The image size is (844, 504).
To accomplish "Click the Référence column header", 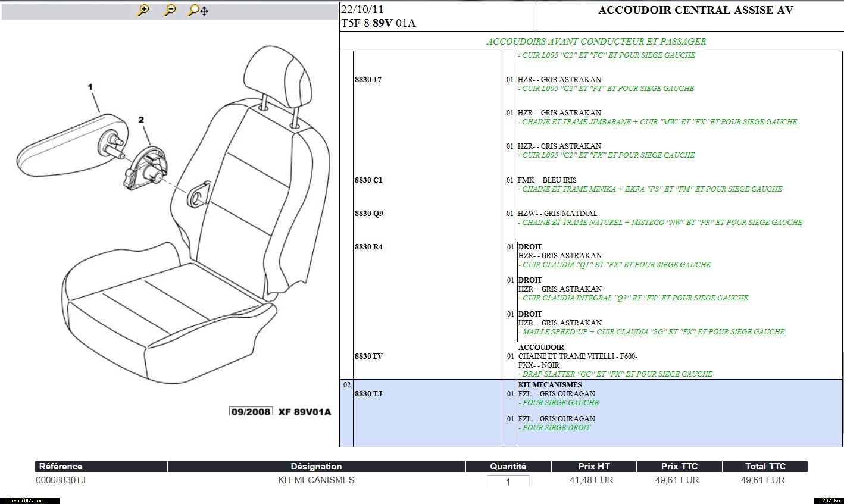I will coord(60,467).
